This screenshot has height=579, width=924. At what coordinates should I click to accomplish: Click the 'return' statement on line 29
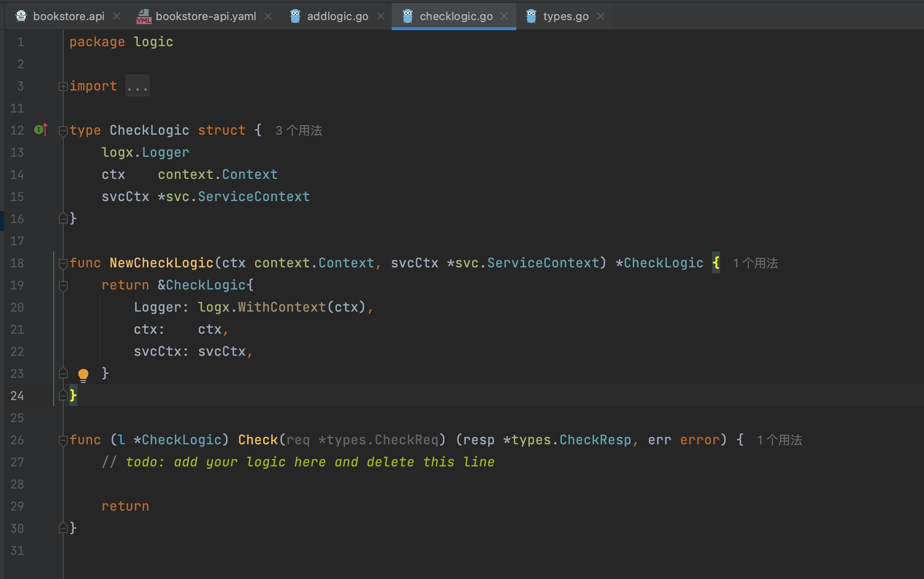click(125, 506)
